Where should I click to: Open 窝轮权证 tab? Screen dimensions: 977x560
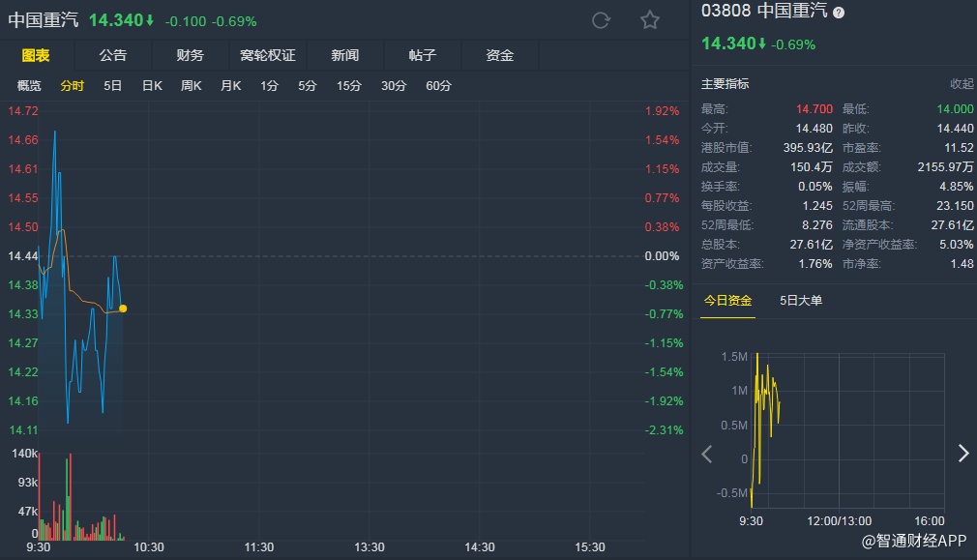point(268,55)
